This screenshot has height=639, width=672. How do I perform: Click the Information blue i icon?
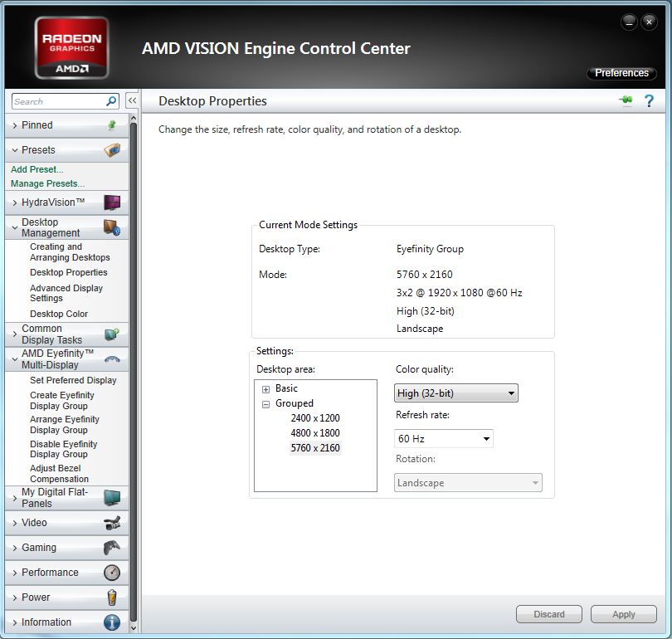pos(112,622)
